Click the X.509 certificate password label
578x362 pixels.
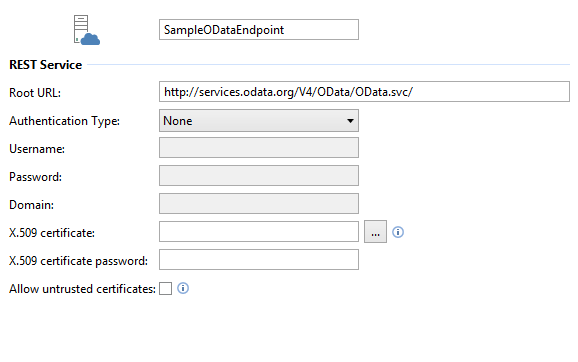tap(79, 261)
